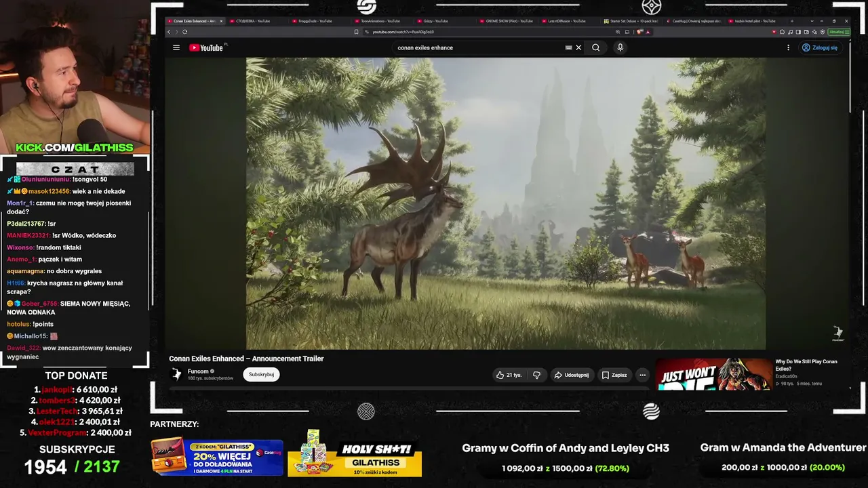868x488 pixels.
Task: Close the Conan Exiles Enhanced tab
Action: pyautogui.click(x=221, y=21)
